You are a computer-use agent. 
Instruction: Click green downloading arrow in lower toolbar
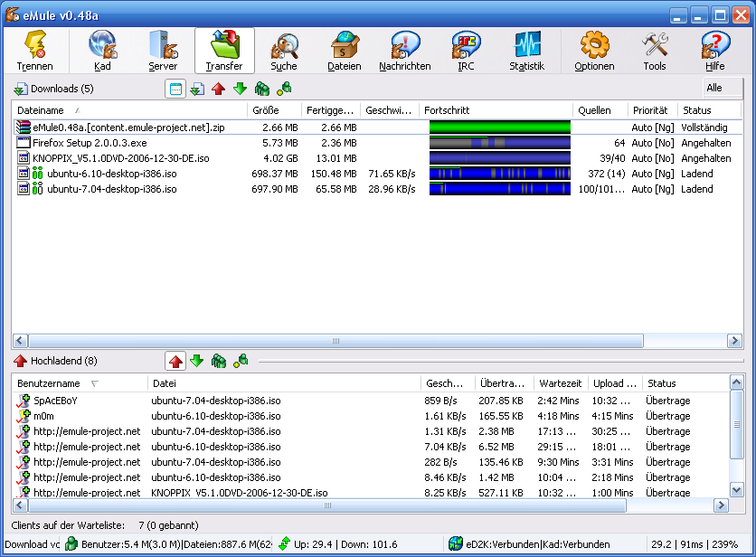(197, 360)
